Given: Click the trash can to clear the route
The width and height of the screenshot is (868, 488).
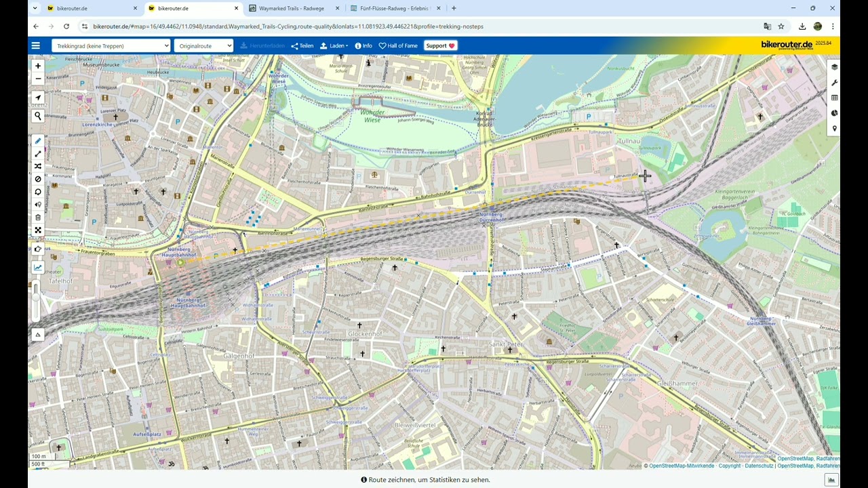Looking at the screenshot, I should point(38,218).
